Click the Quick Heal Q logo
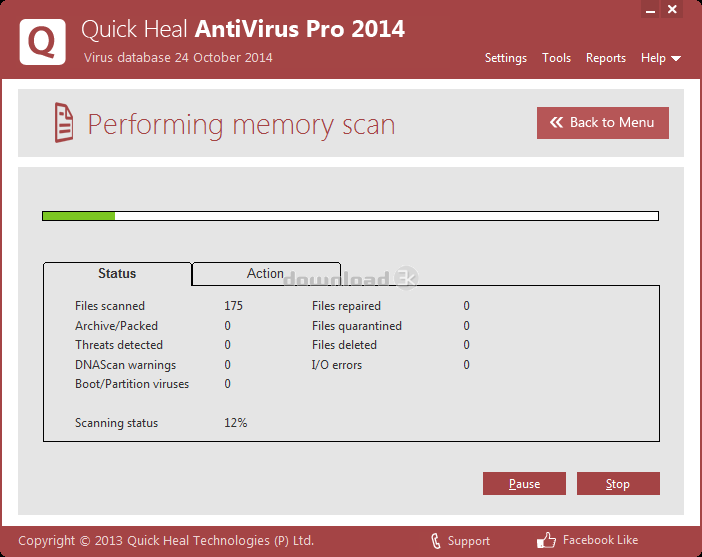Image resolution: width=702 pixels, height=557 pixels. (43, 42)
